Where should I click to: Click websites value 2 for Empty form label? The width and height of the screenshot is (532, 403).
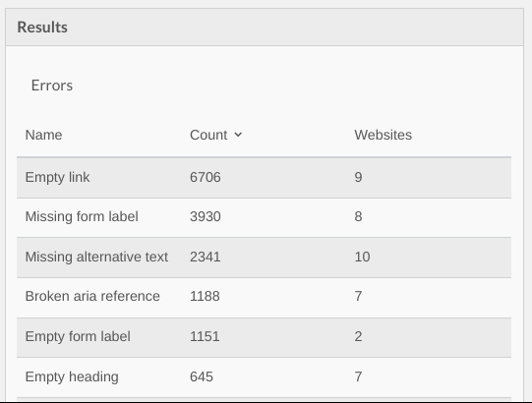[x=358, y=336]
